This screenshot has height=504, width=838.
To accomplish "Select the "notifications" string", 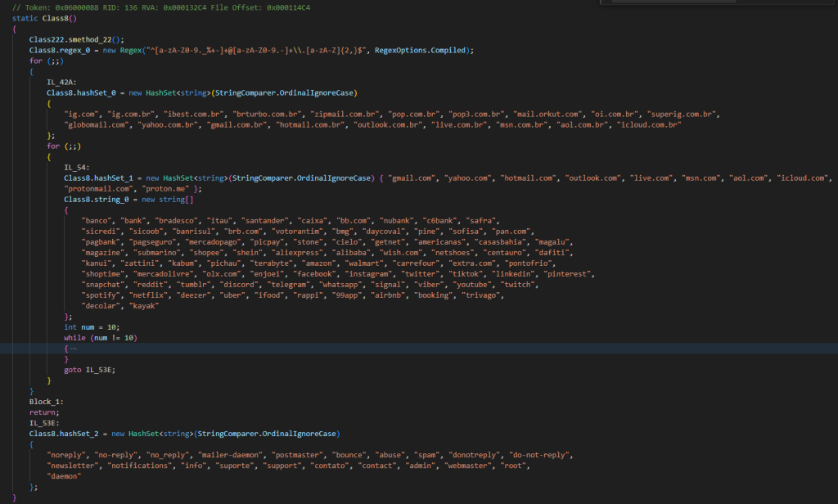I will pos(139,466).
